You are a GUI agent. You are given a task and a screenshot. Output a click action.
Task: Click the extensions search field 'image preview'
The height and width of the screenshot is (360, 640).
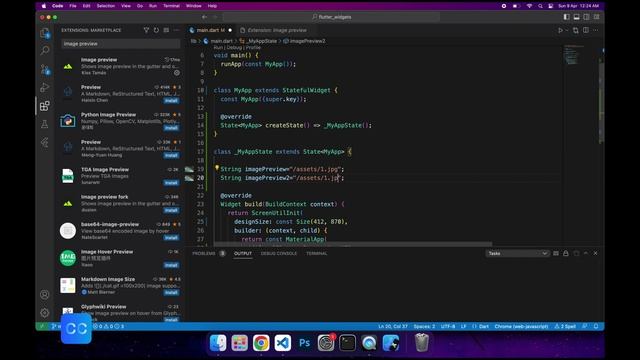point(120,44)
